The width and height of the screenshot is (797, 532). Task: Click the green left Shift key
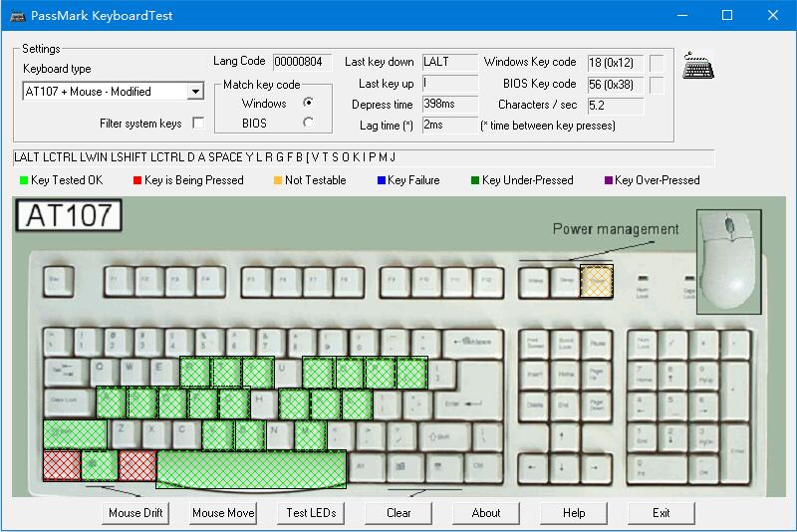76,434
